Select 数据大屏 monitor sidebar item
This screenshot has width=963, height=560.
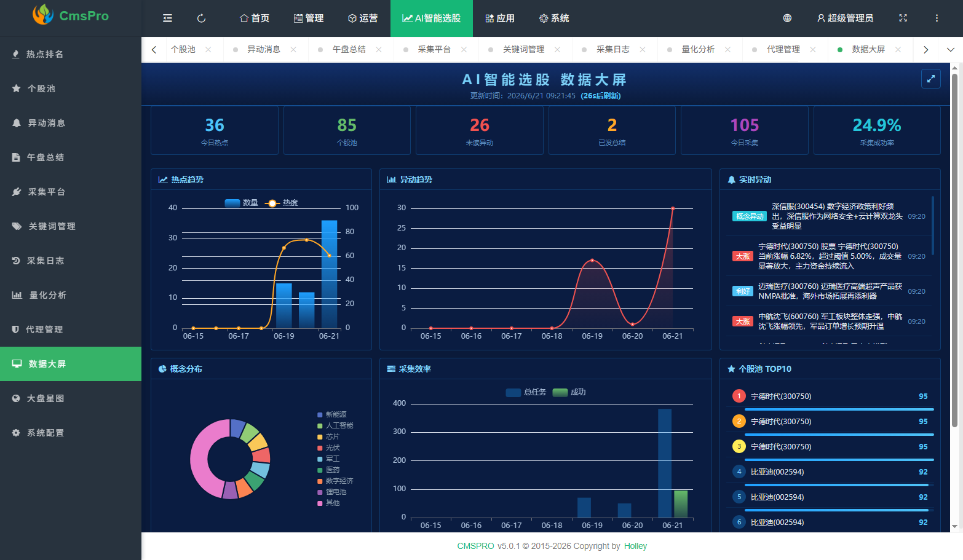click(71, 364)
